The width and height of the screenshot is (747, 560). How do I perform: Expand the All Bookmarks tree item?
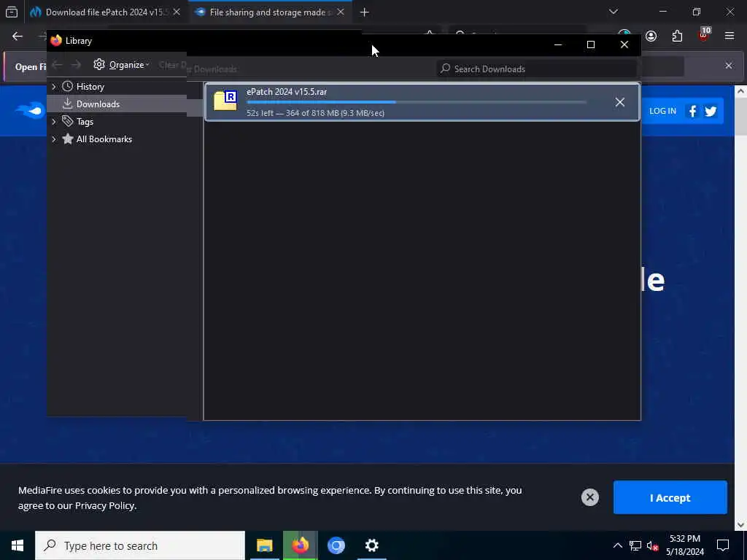[x=54, y=139]
